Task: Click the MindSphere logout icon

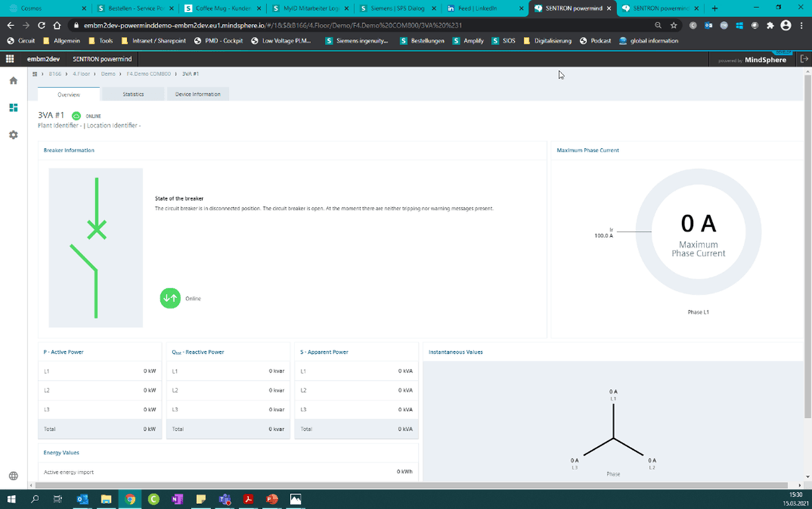Action: [x=804, y=59]
